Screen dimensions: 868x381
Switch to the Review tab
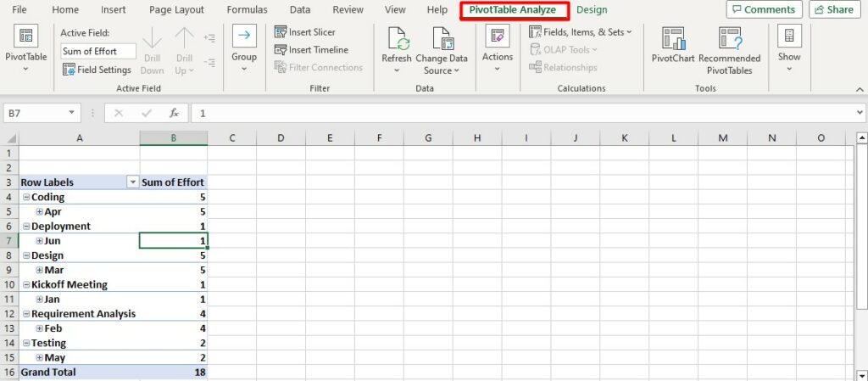pos(348,9)
